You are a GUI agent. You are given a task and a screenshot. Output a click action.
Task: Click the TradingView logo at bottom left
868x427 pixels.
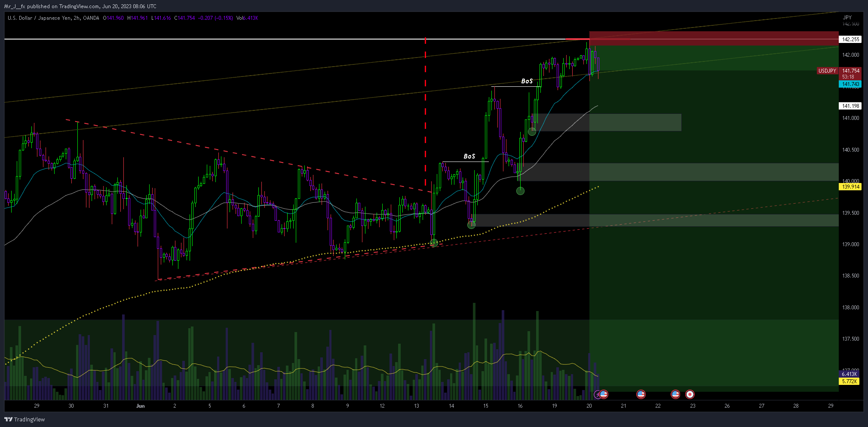pyautogui.click(x=25, y=419)
